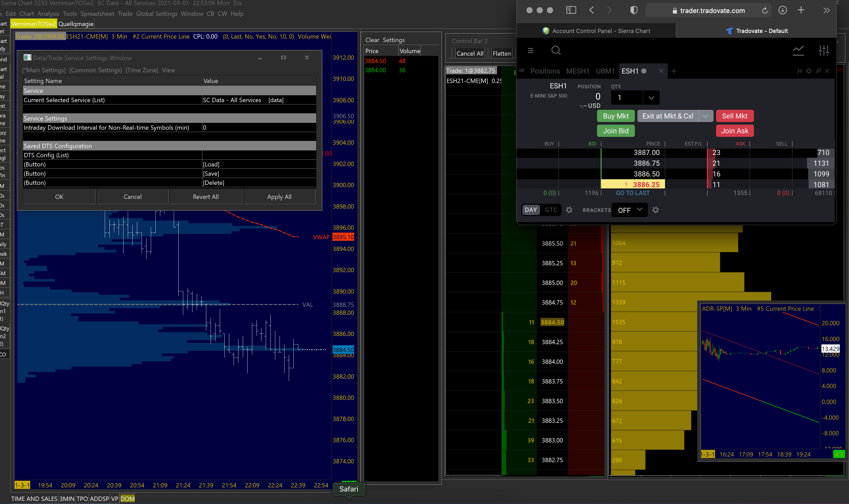Switch to the MESH1 tab

(x=577, y=71)
